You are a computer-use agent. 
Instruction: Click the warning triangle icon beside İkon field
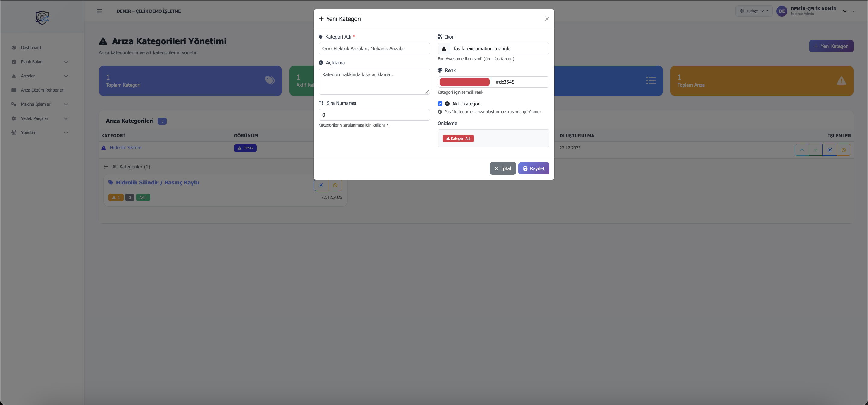coord(444,49)
